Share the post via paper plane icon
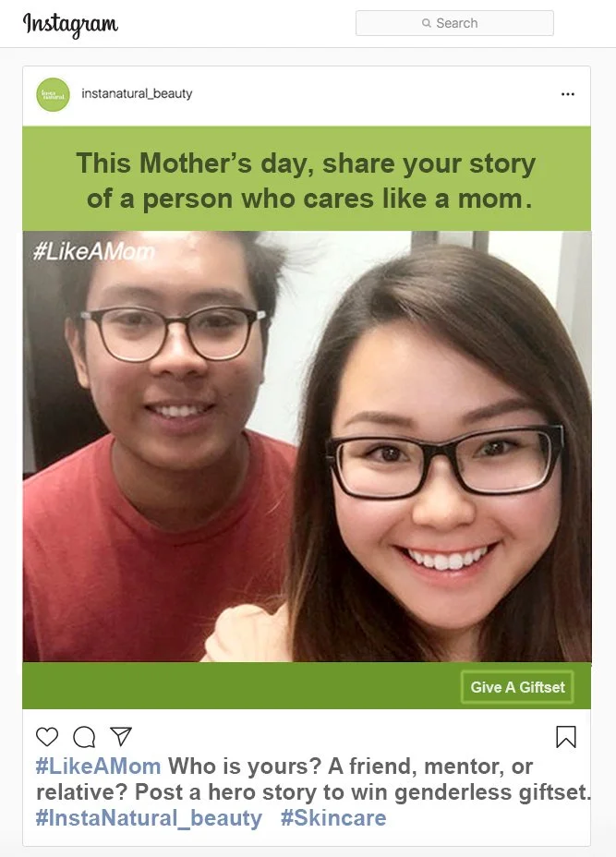This screenshot has width=616, height=857. tap(121, 736)
